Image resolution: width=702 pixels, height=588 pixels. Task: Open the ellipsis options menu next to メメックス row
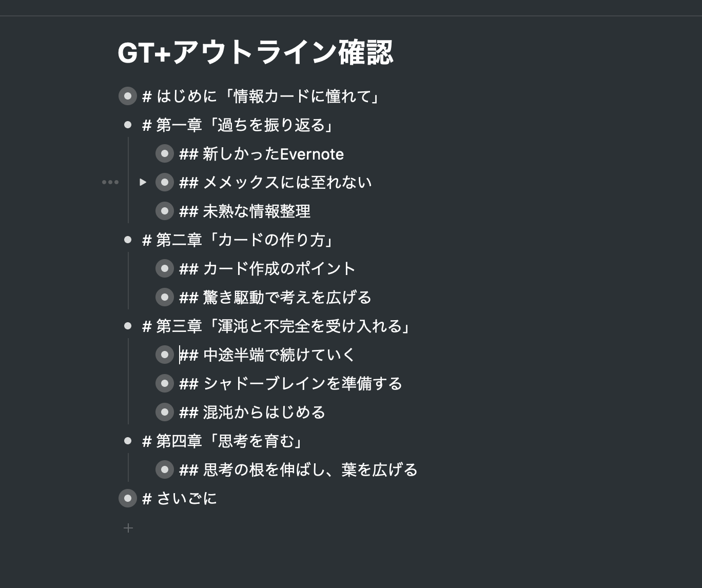click(x=110, y=182)
